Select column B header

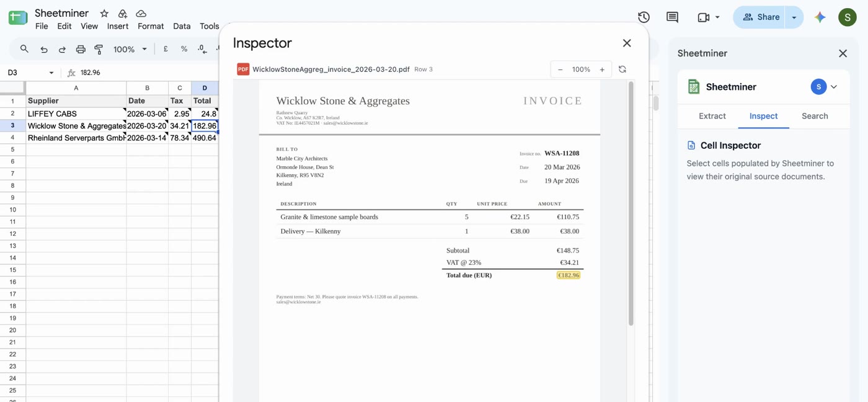[147, 88]
